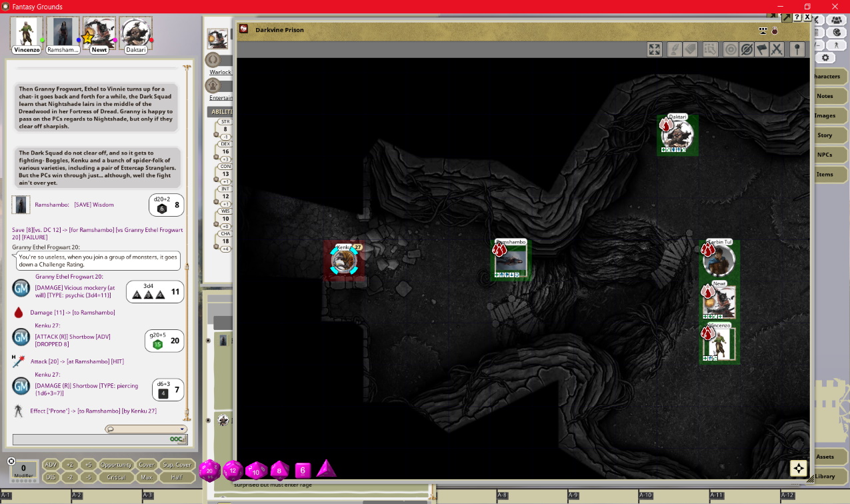The height and width of the screenshot is (504, 850).
Task: Open options gear in the sidebar
Action: [825, 58]
